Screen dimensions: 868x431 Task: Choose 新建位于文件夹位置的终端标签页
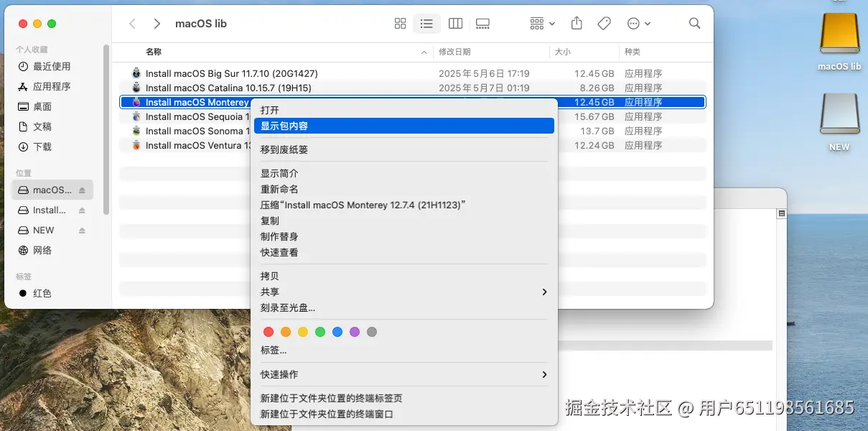tap(404, 398)
